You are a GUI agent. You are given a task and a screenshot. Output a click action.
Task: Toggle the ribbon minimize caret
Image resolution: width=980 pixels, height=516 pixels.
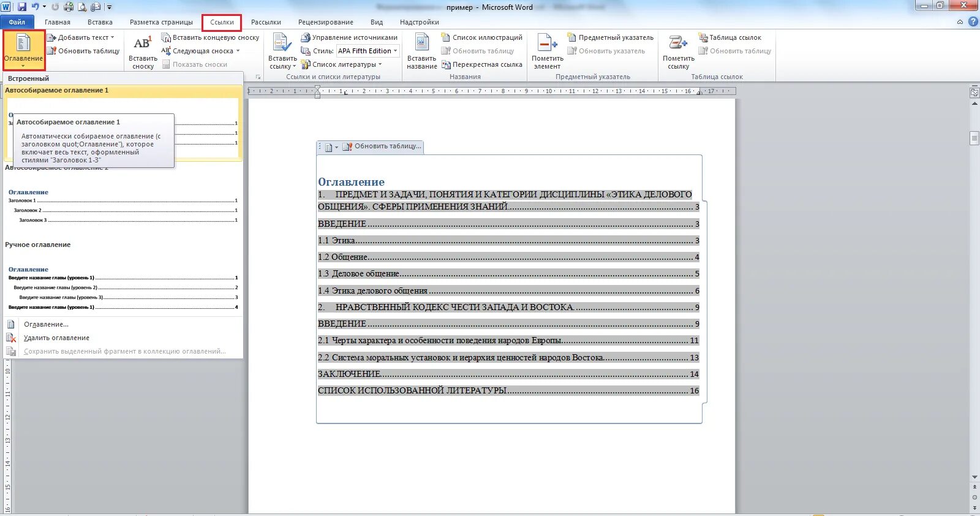960,22
